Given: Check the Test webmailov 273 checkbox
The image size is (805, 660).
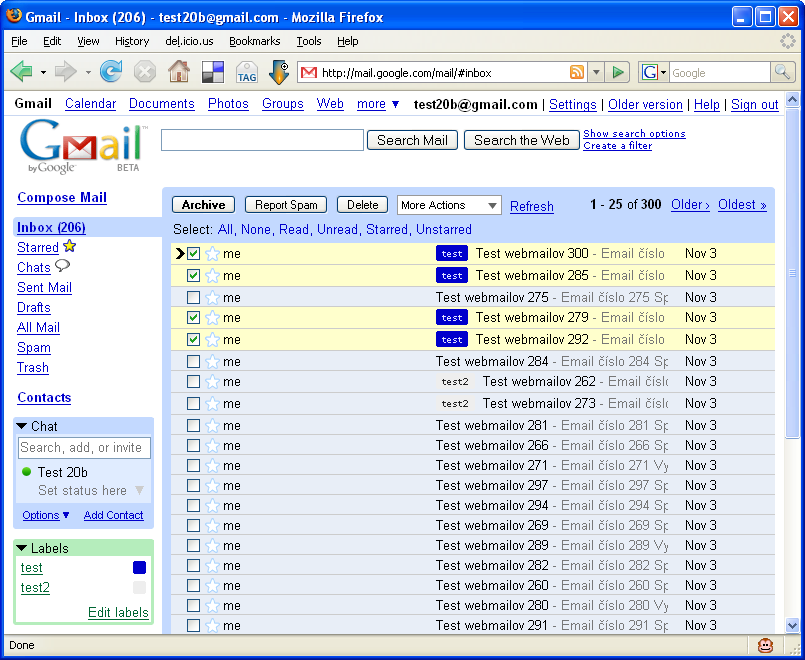Looking at the screenshot, I should coord(193,404).
